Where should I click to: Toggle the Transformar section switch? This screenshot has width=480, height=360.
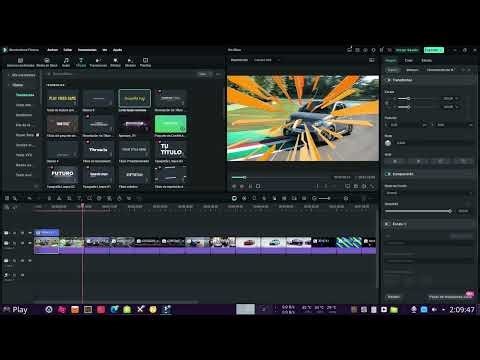pyautogui.click(x=388, y=80)
